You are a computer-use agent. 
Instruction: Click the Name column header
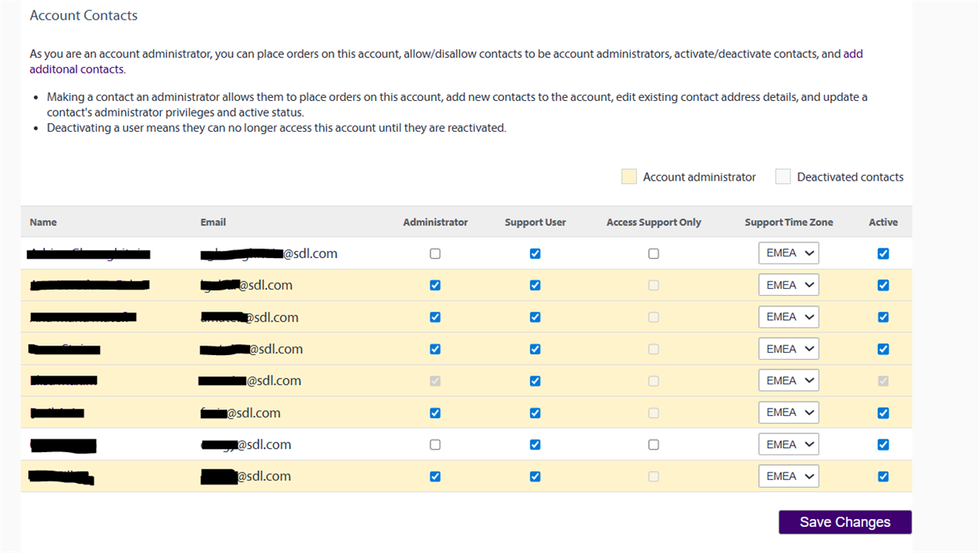(43, 222)
